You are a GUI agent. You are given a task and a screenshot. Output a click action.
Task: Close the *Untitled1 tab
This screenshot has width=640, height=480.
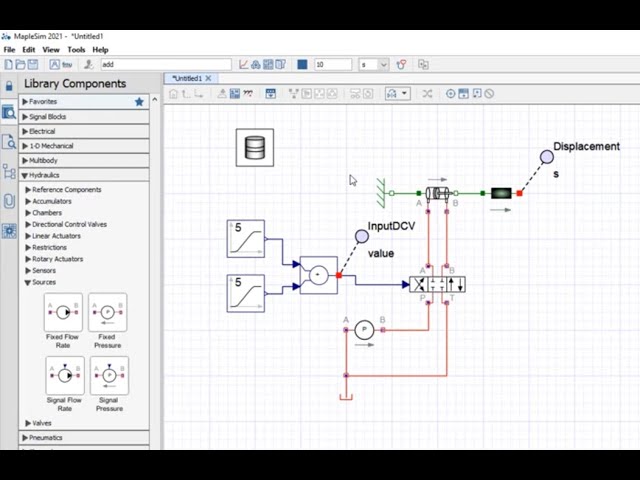pos(209,78)
